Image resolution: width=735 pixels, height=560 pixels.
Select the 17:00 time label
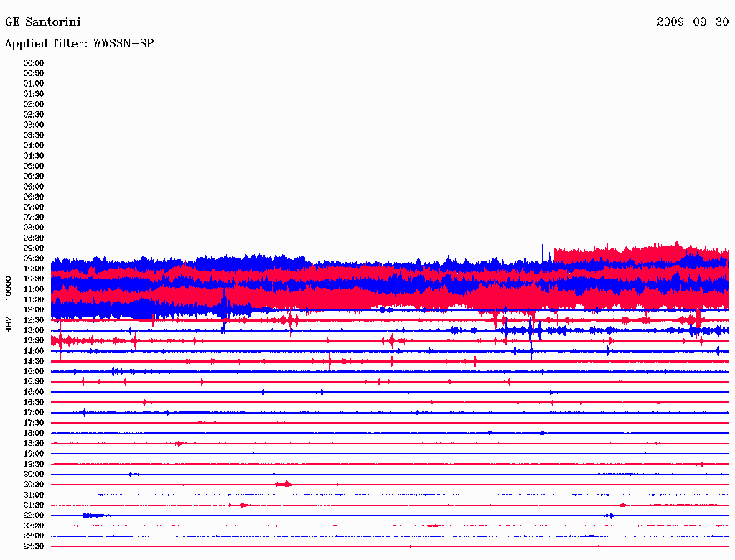[34, 413]
